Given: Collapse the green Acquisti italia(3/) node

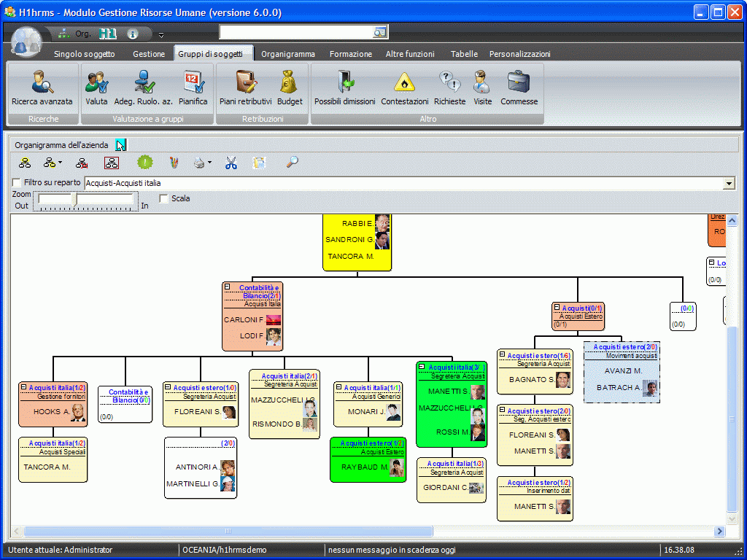Looking at the screenshot, I should tap(421, 367).
